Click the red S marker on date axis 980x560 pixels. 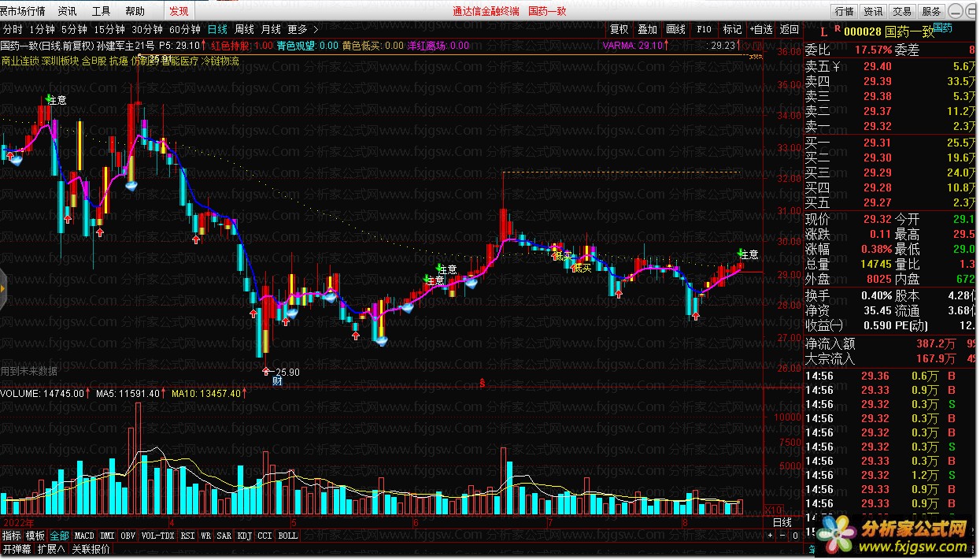[x=482, y=384]
